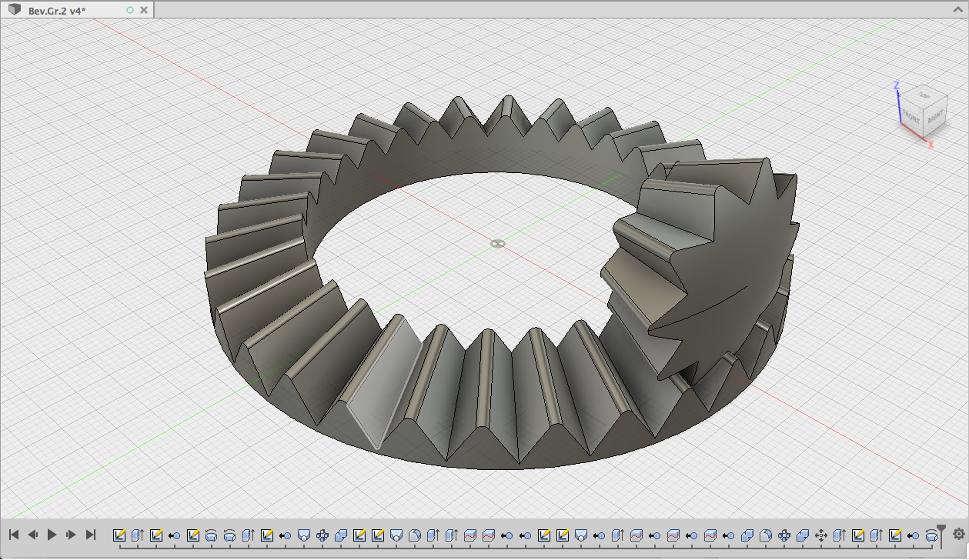969x560 pixels.
Task: Select the last revolve feature beside the marker
Action: (932, 535)
